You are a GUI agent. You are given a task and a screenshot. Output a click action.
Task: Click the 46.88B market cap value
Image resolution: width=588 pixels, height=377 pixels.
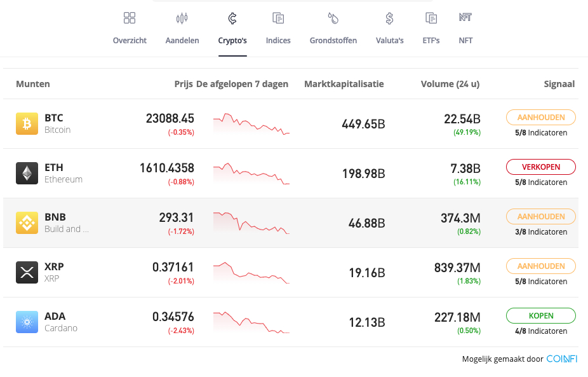pos(367,223)
